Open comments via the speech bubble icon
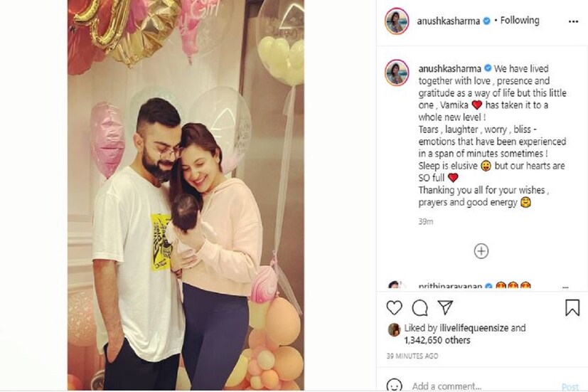This screenshot has width=588, height=392. (419, 308)
